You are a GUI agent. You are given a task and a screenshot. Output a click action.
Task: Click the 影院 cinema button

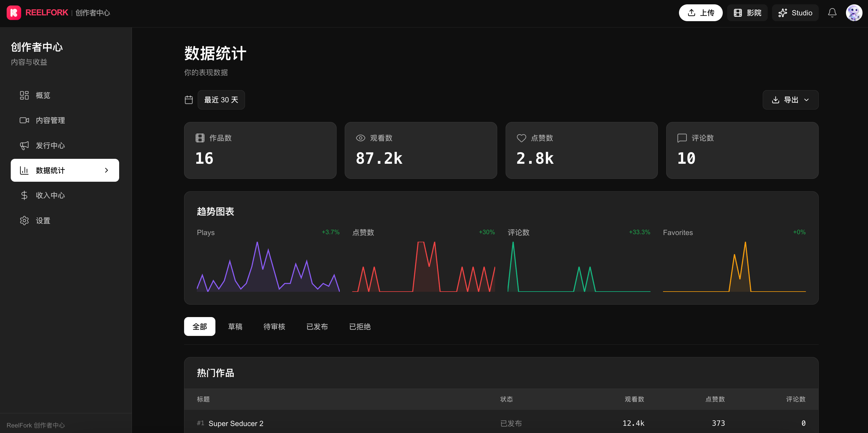pos(747,13)
